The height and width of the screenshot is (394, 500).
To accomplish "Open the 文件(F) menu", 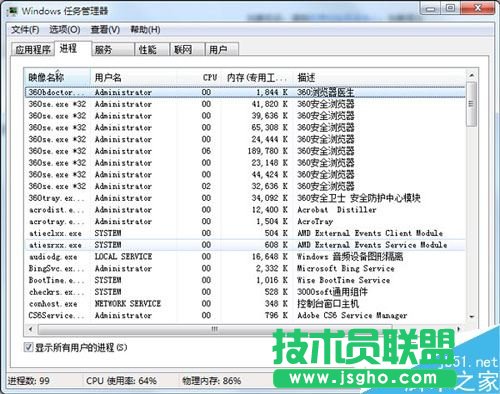I will (x=25, y=30).
